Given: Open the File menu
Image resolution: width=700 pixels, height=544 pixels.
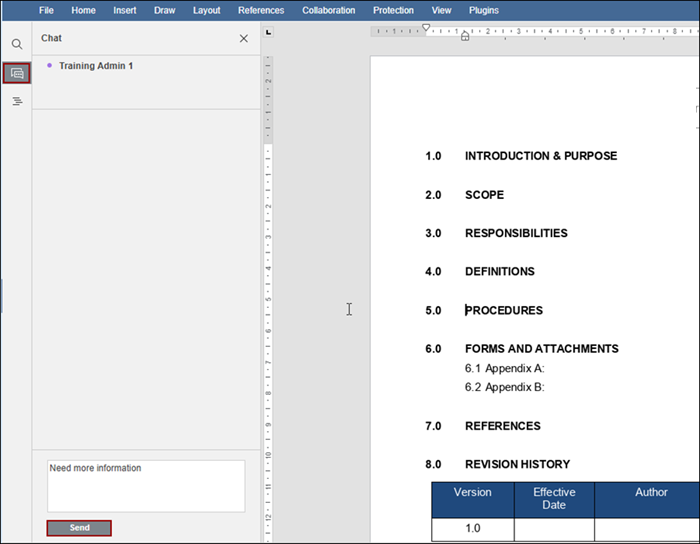Looking at the screenshot, I should point(46,10).
